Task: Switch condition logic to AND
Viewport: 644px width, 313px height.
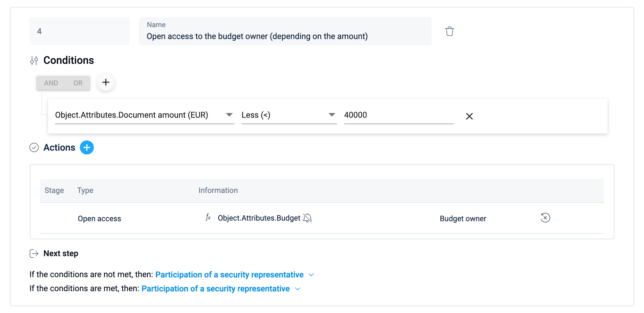Action: 51,83
